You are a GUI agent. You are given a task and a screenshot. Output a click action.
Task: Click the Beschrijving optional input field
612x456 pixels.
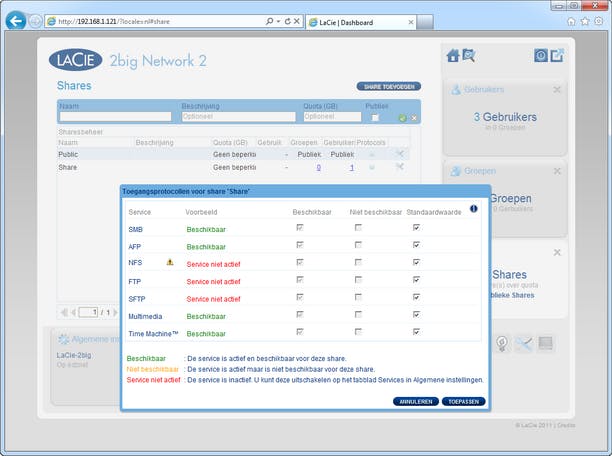[x=238, y=116]
